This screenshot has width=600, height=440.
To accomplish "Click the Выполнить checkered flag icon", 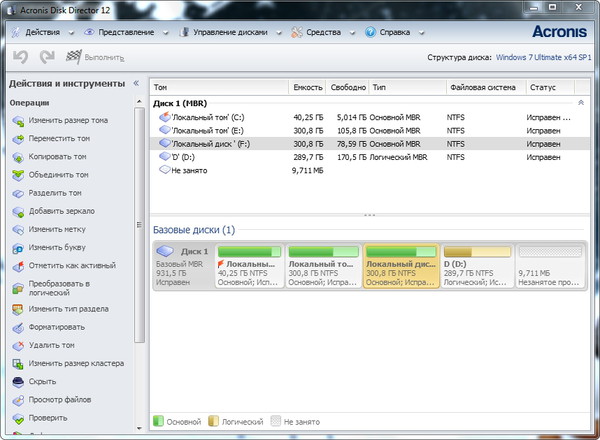I will click(x=74, y=58).
